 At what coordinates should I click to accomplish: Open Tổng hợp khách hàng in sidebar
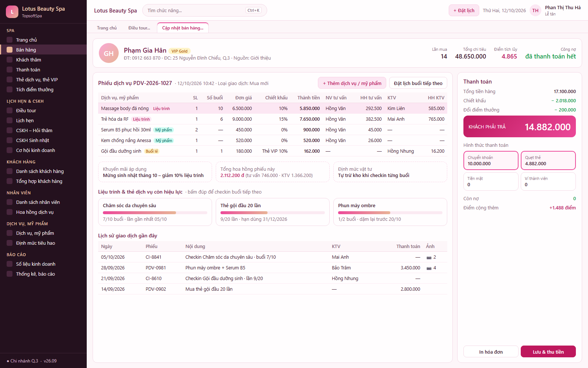coord(43,181)
